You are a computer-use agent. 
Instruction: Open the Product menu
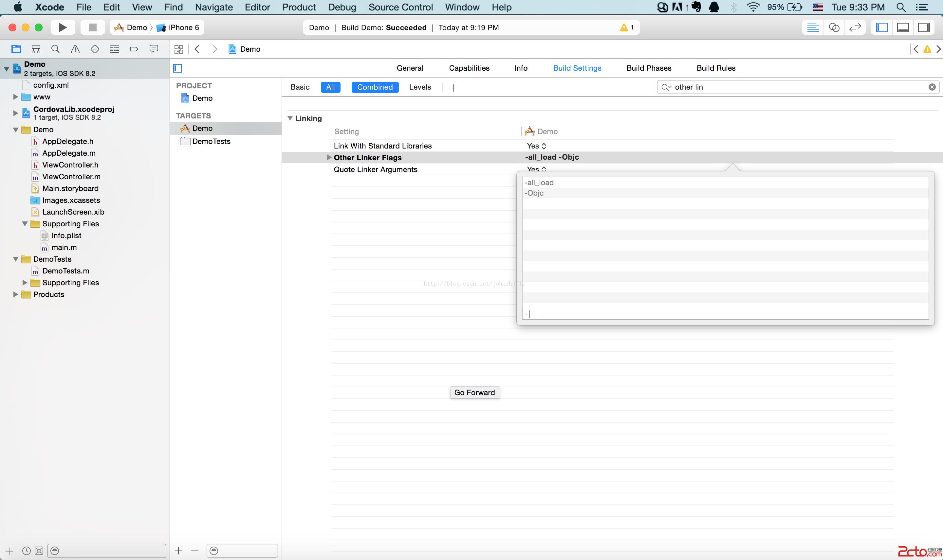(298, 7)
